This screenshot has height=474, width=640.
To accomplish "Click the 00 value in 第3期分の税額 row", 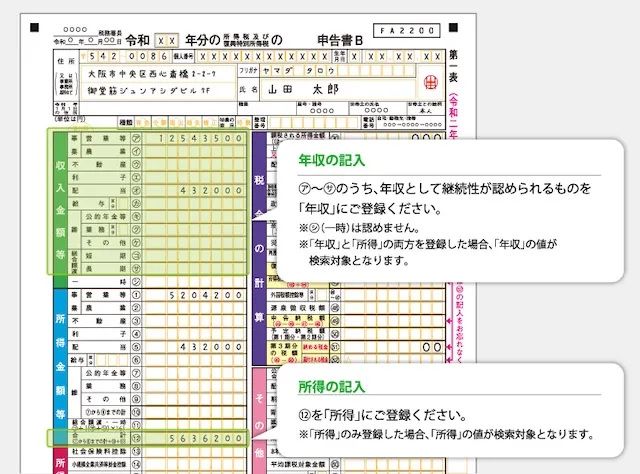I will click(x=432, y=347).
